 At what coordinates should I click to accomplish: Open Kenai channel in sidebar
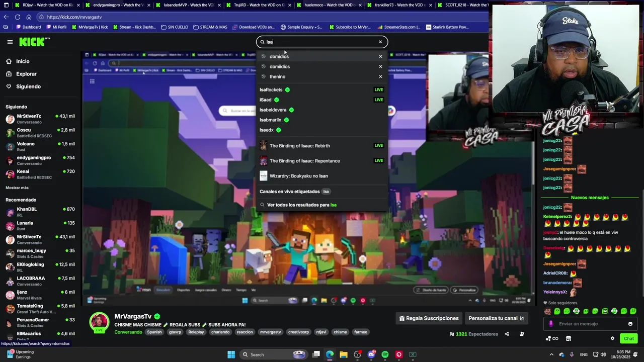(x=40, y=174)
